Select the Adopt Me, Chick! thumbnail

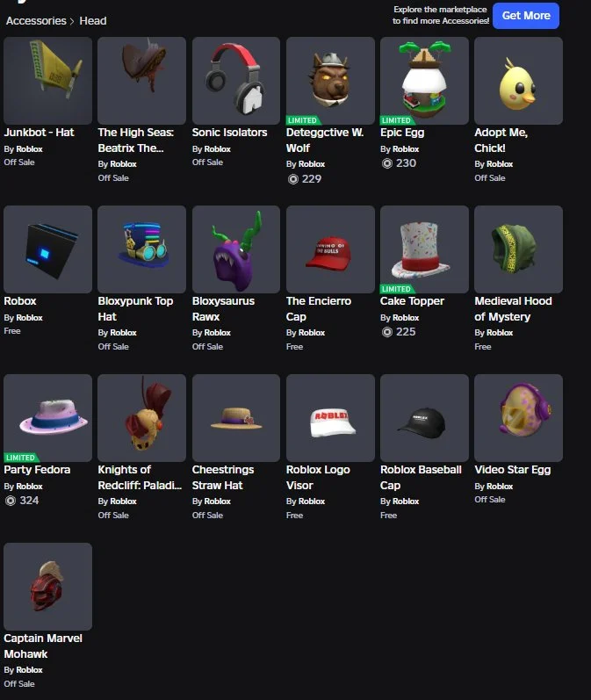518,81
